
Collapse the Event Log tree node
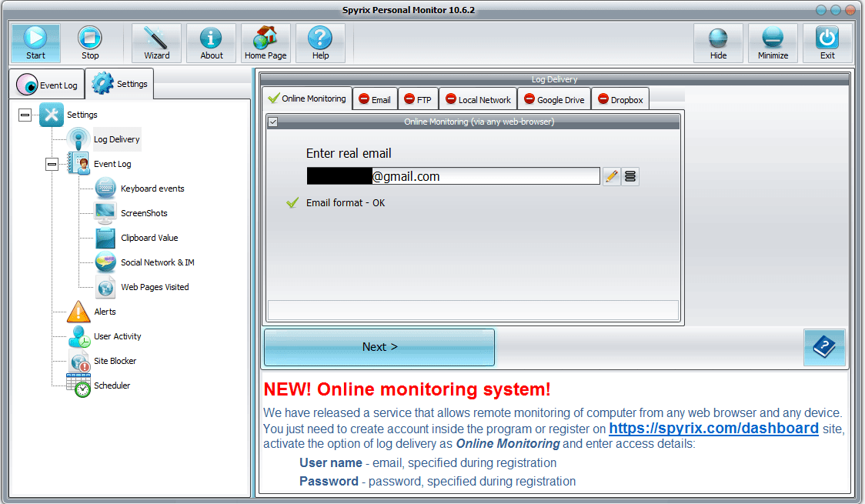pos(52,164)
